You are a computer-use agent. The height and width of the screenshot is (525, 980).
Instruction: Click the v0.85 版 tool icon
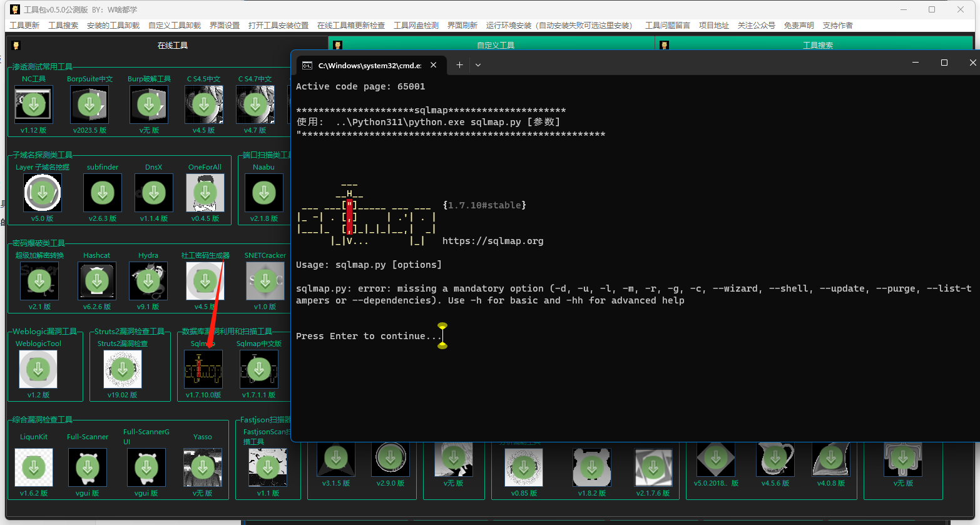[x=524, y=467]
